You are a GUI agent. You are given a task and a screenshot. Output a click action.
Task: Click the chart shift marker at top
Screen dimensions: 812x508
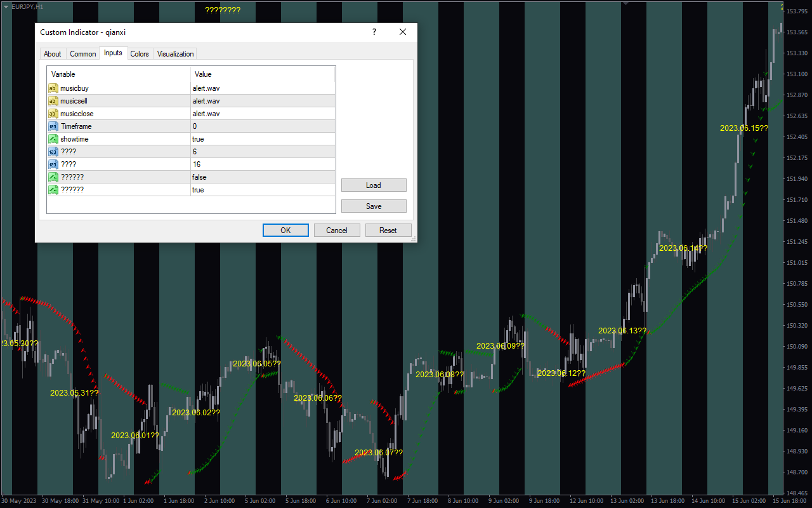627,3
